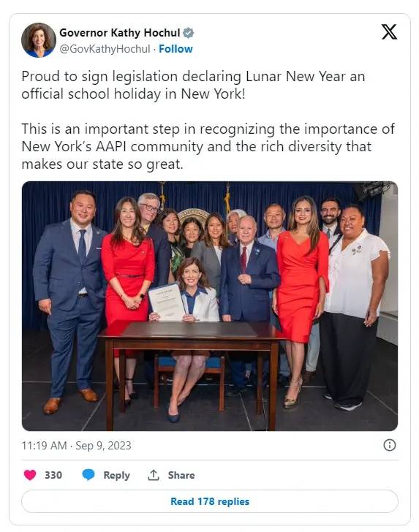This screenshot has height=532, width=419.
Task: Click the X logo icon
Action: 389,32
